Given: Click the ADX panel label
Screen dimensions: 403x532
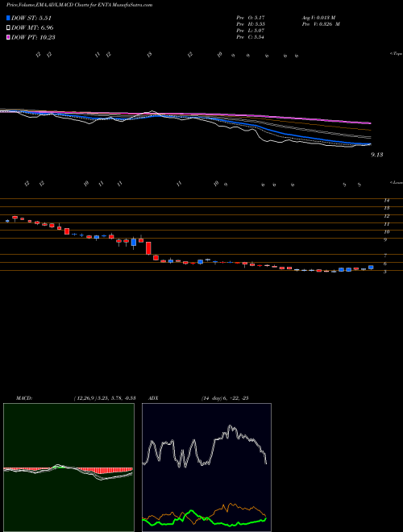Looking at the screenshot, I should tap(154, 398).
